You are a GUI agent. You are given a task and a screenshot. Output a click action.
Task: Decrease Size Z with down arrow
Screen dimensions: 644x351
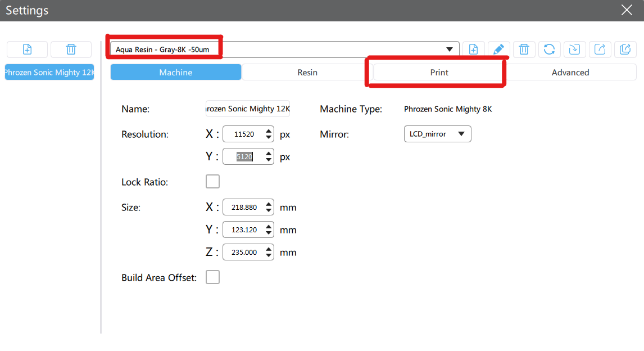(269, 255)
